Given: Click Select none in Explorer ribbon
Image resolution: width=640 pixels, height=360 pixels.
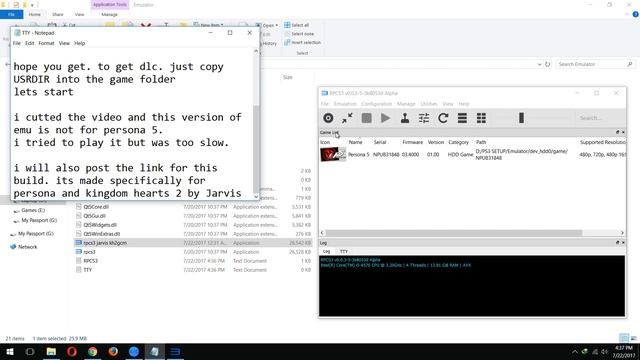Looking at the screenshot, I should [299, 34].
